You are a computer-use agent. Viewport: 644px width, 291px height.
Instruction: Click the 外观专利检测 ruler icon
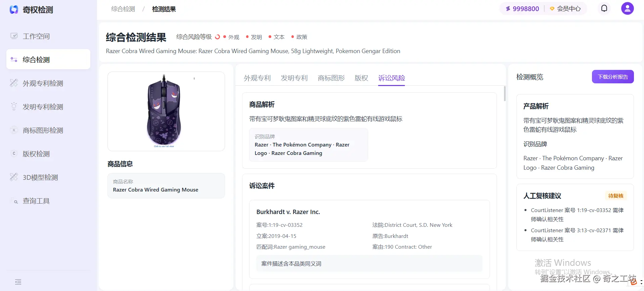tap(14, 83)
